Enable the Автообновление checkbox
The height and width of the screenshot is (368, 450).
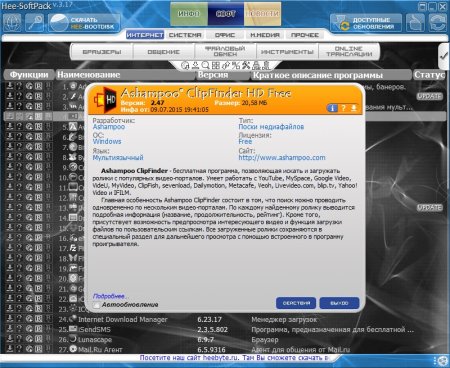tap(97, 305)
